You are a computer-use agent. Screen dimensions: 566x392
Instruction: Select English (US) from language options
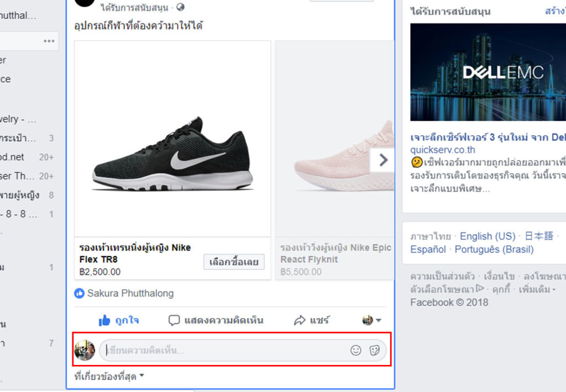coord(487,236)
